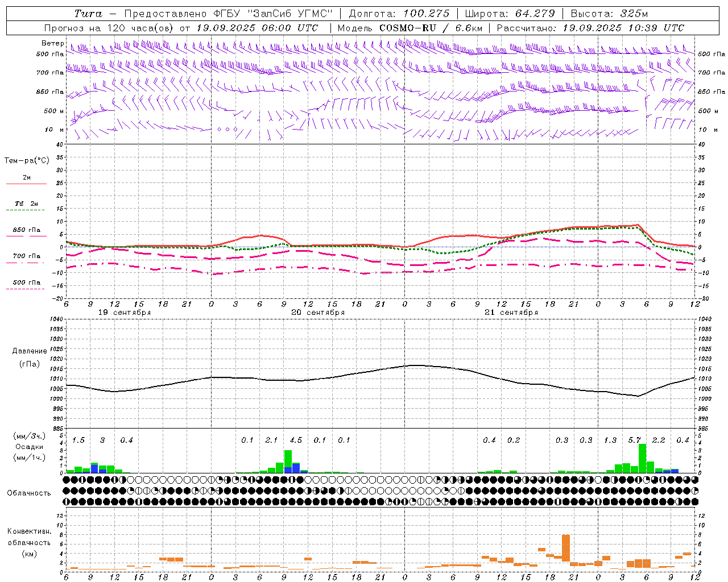Click the "(мм/1ч.)" precipitation unit label
This screenshot has height=582, width=728.
pyautogui.click(x=30, y=458)
